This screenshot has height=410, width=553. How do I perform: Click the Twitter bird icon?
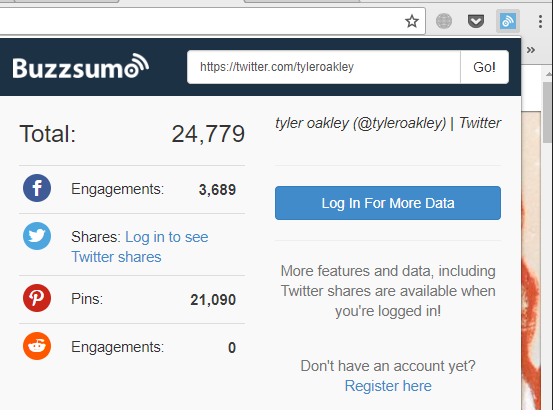point(37,236)
